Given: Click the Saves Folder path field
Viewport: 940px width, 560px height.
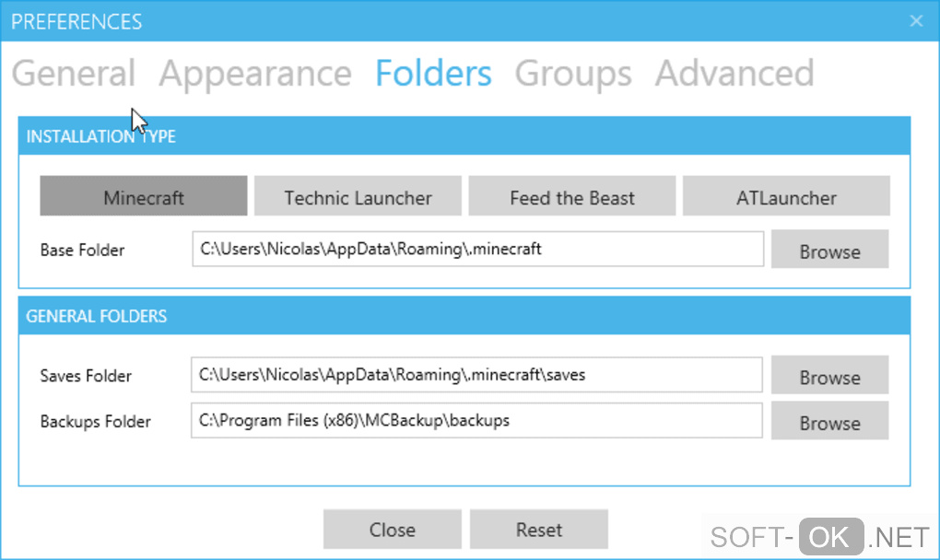Looking at the screenshot, I should pyautogui.click(x=476, y=375).
